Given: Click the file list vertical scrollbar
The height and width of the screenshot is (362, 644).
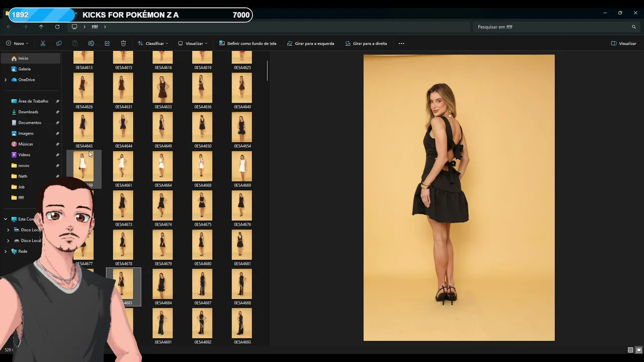Looking at the screenshot, I should (267, 70).
